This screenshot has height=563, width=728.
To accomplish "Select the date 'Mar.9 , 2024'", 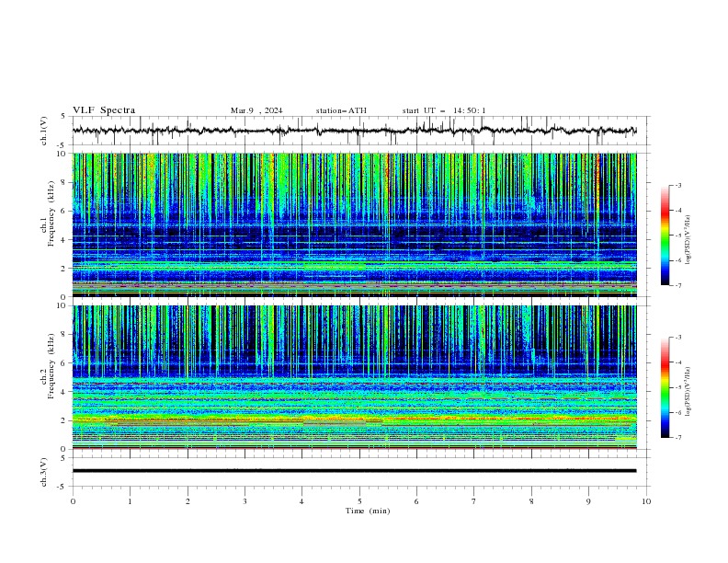I will [256, 110].
